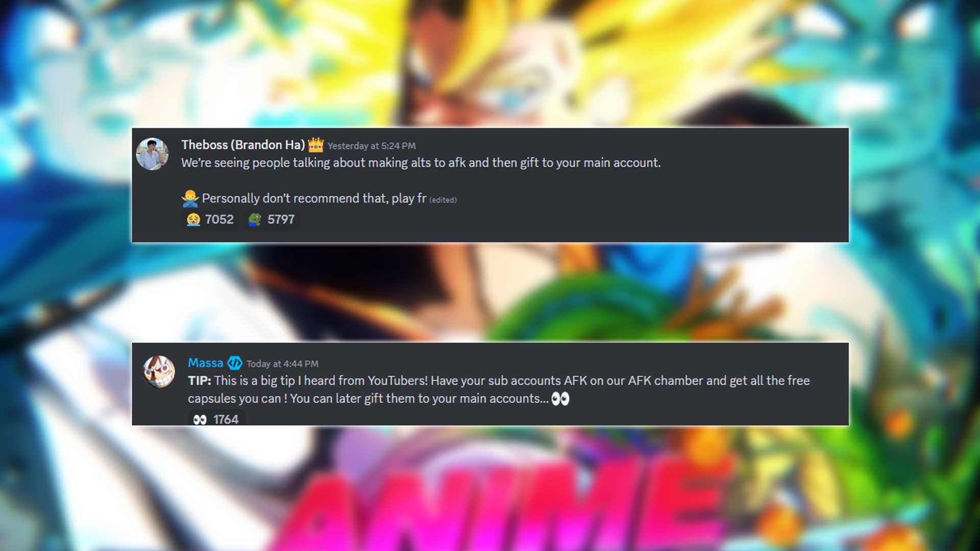Click the crying face emoji icon
The height and width of the screenshot is (551, 980).
(x=193, y=219)
